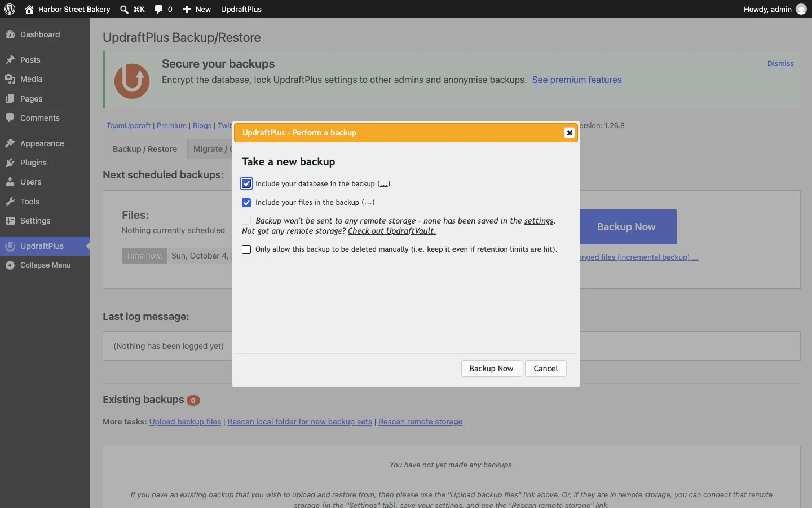Uncheck Include your database in the backup
This screenshot has width=812, height=508.
(x=246, y=183)
